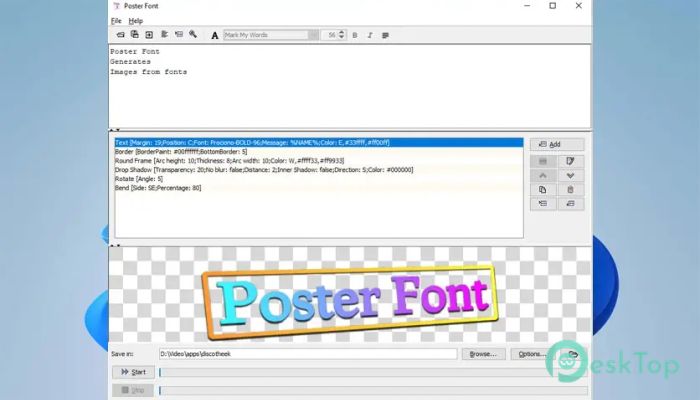Decrease the font size with the down stepper arrow
700x400 pixels.
pyautogui.click(x=342, y=38)
